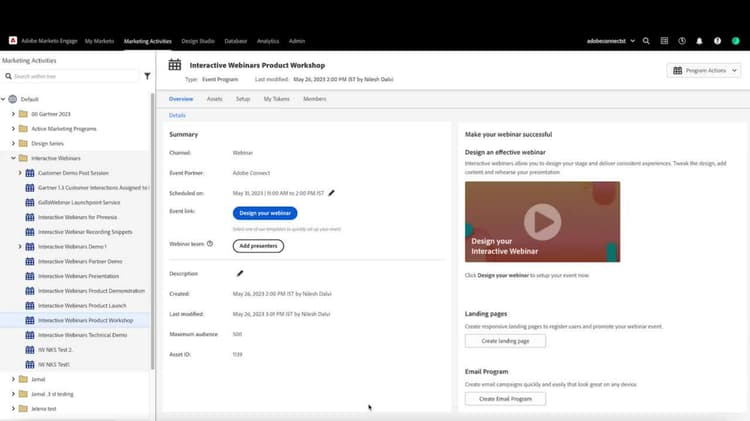This screenshot has height=421, width=750.
Task: Click the tree filter funnel icon
Action: pyautogui.click(x=147, y=76)
